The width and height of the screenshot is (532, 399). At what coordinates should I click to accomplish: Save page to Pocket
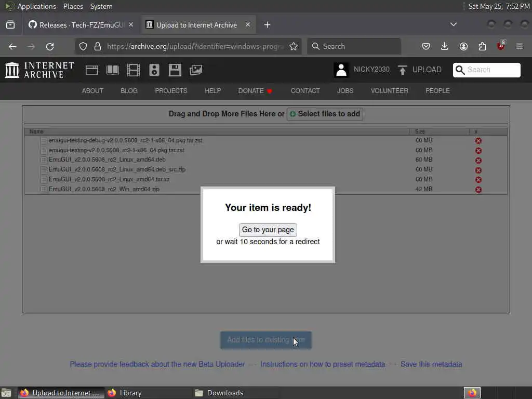click(426, 46)
